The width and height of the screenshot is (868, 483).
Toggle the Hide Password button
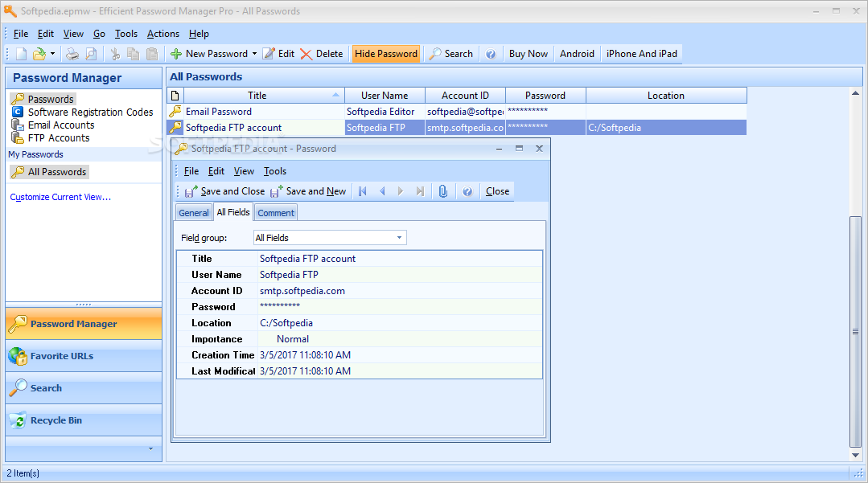pyautogui.click(x=386, y=54)
